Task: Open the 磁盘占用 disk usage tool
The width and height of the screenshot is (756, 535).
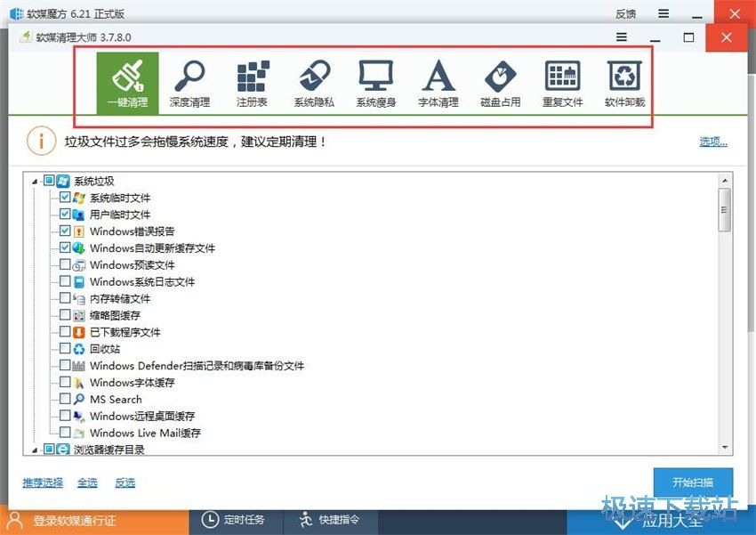Action: pos(501,84)
